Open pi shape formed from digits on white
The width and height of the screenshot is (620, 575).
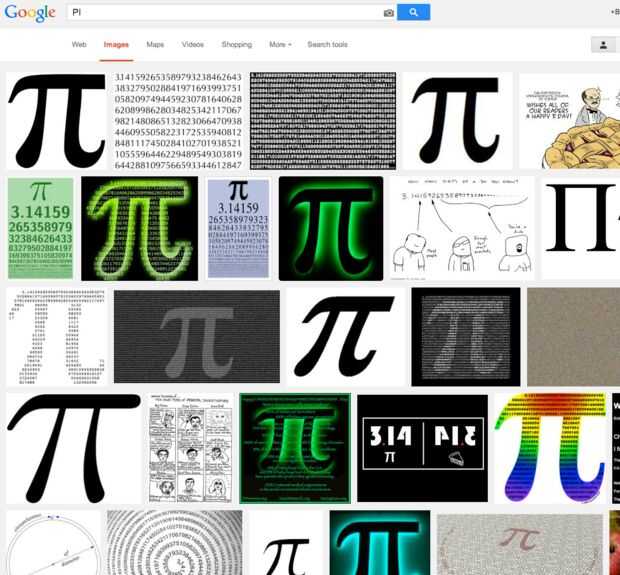click(x=56, y=337)
